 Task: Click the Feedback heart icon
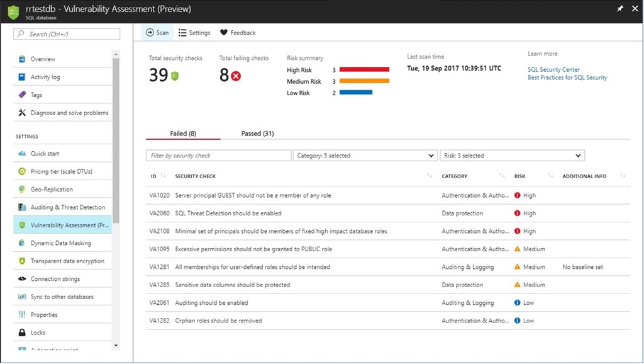(x=223, y=33)
